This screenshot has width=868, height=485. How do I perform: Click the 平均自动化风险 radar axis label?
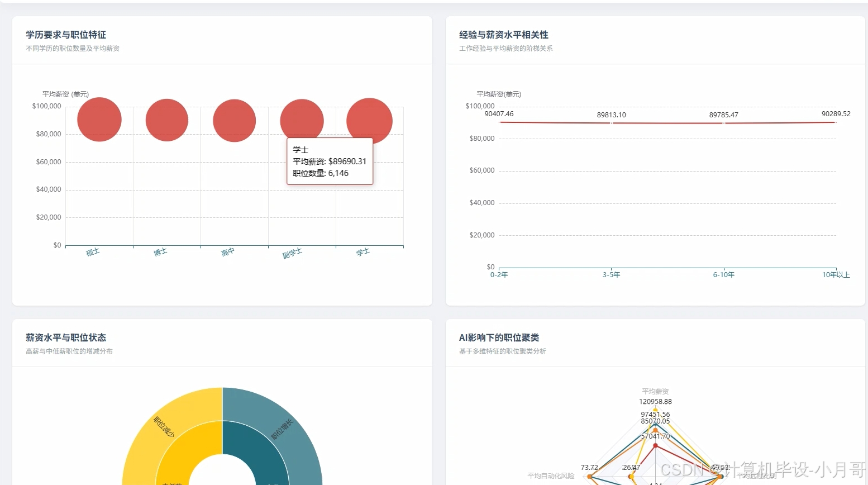click(551, 476)
